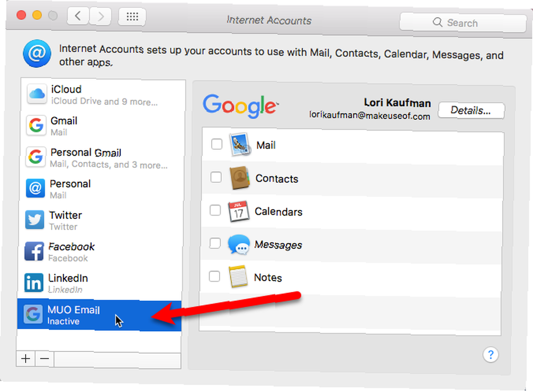Click the Mail service label
The image size is (533, 392).
pyautogui.click(x=266, y=145)
